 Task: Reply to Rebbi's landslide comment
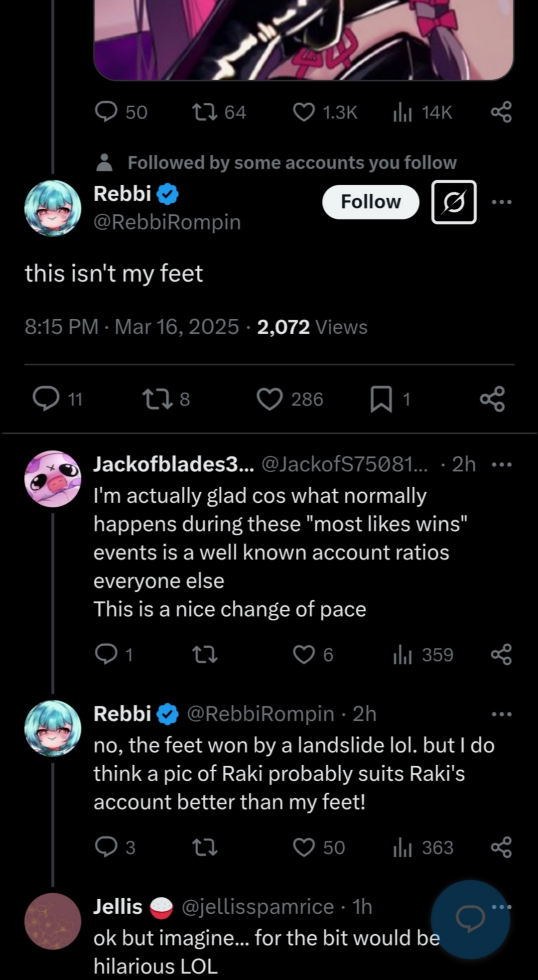(106, 847)
